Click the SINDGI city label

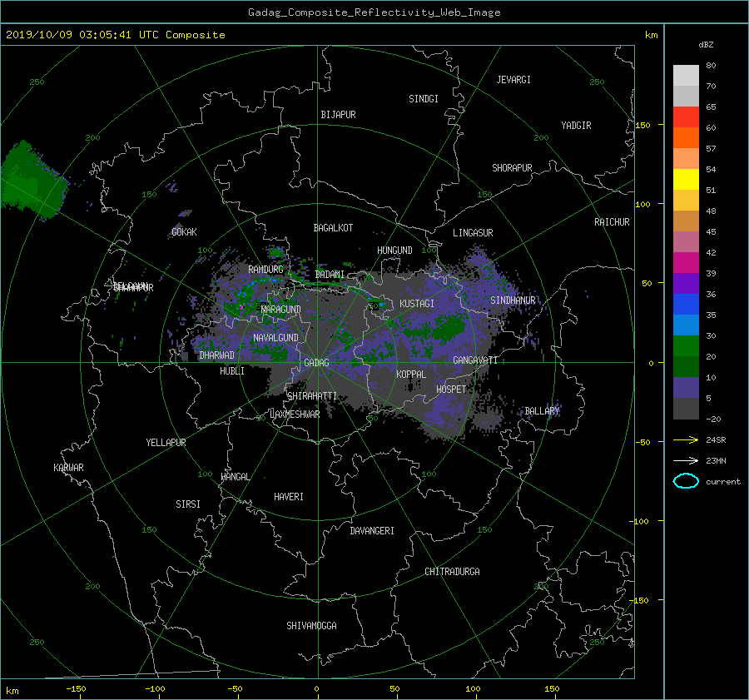pyautogui.click(x=424, y=99)
